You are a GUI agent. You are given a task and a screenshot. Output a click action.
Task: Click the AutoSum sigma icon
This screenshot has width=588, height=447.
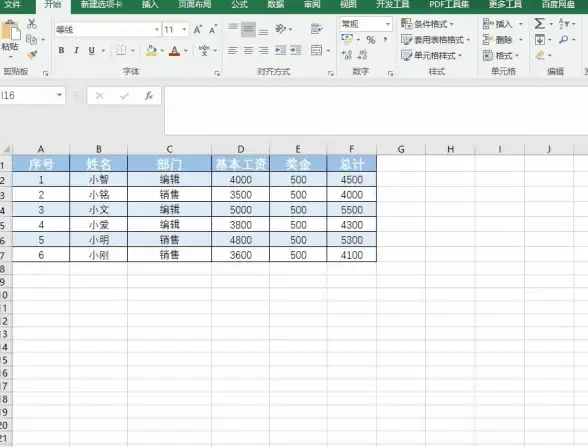[x=539, y=24]
